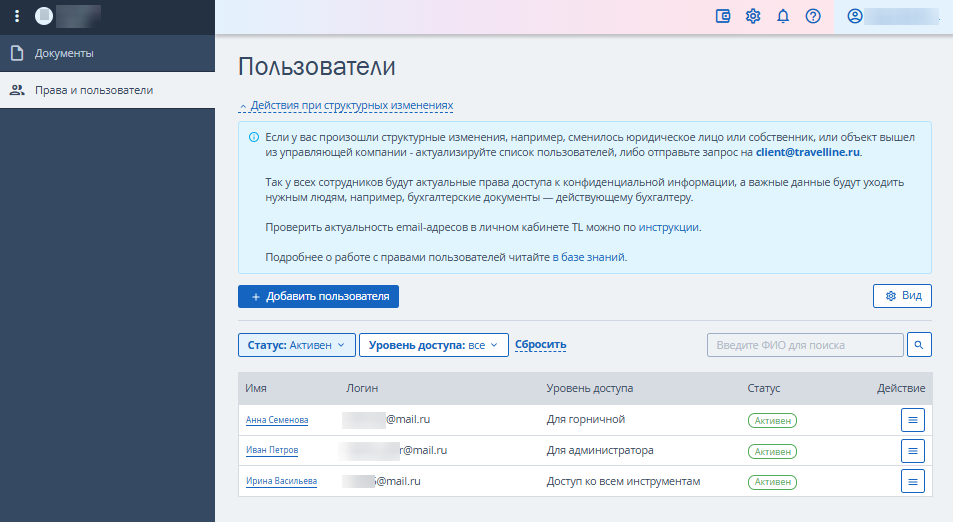Viewport: 953px width, 522px height.
Task: Open the инструкции link
Action: 669,227
